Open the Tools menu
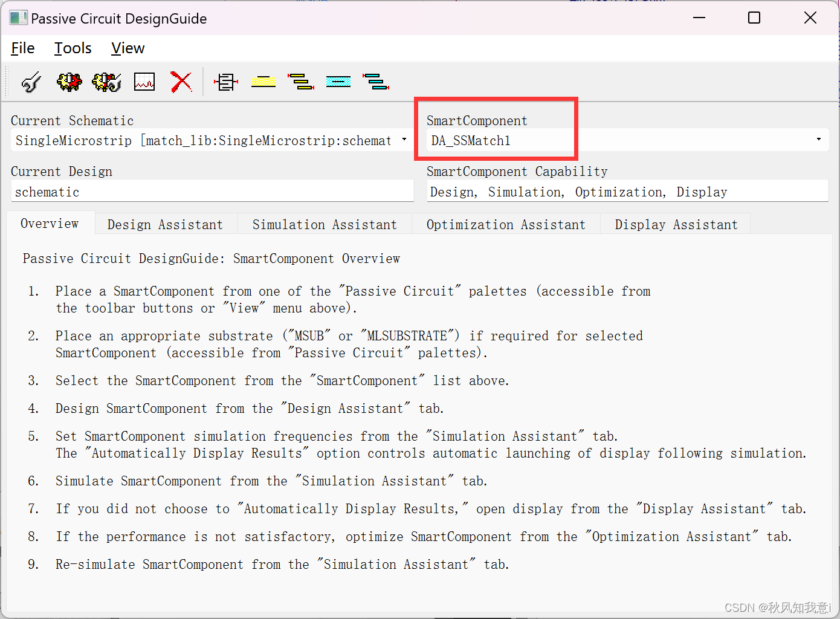840x619 pixels. 73,48
